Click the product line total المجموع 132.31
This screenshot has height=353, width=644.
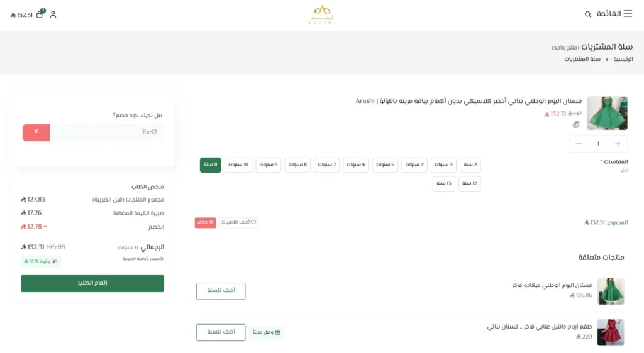[606, 222]
